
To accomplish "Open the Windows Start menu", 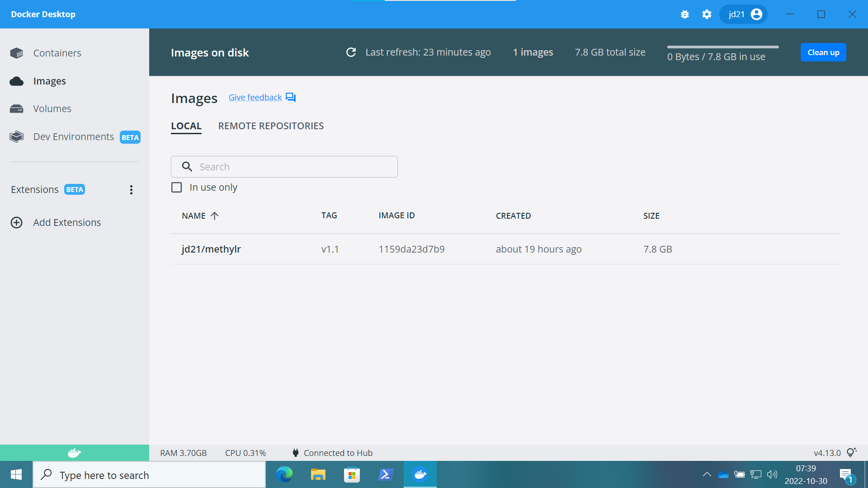I will tap(16, 474).
